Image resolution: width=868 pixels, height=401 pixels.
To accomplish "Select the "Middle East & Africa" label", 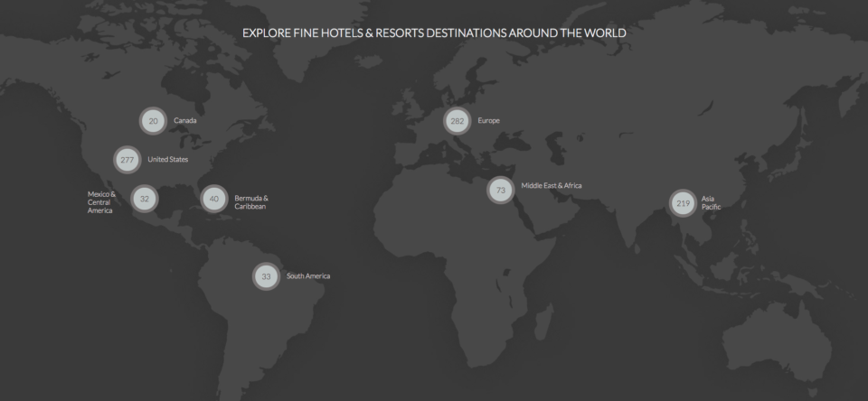I will tap(552, 186).
